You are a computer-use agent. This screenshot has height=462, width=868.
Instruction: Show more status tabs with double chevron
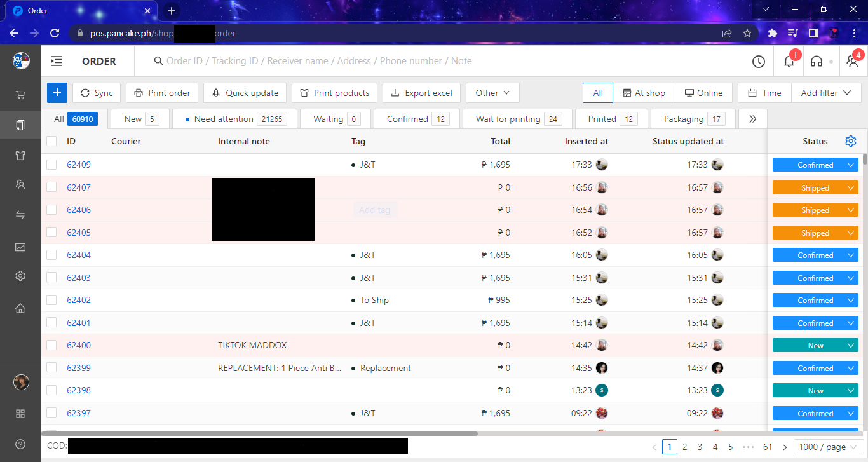[752, 119]
